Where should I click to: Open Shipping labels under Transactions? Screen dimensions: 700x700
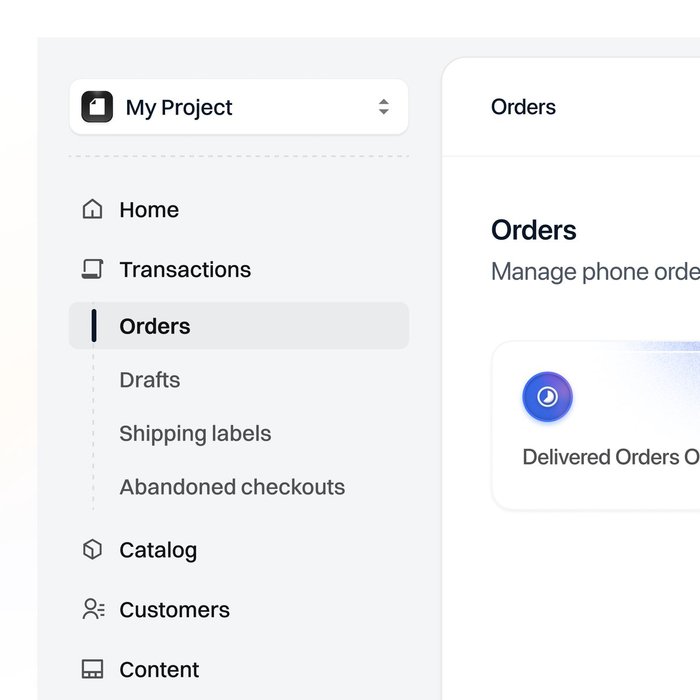pyautogui.click(x=195, y=434)
